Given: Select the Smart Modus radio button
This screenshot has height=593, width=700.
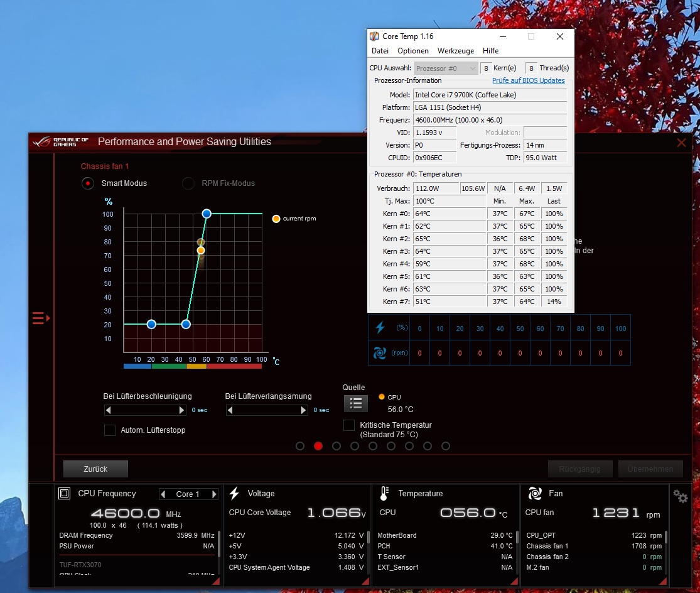Looking at the screenshot, I should (88, 183).
